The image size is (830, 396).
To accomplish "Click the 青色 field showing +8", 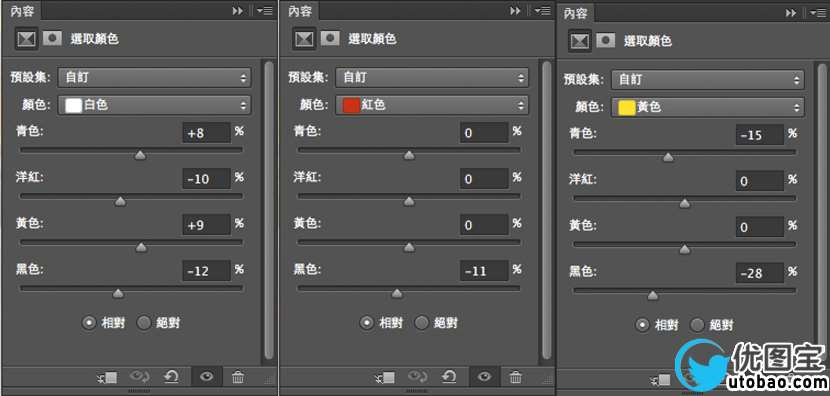I will click(206, 133).
